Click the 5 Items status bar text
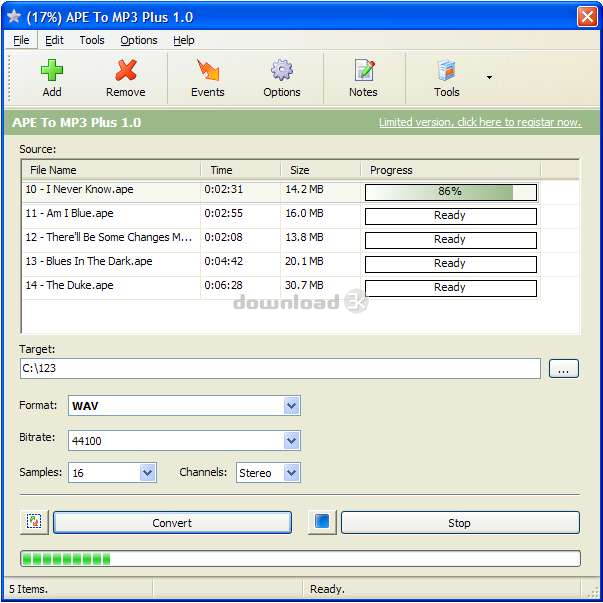 (x=28, y=589)
